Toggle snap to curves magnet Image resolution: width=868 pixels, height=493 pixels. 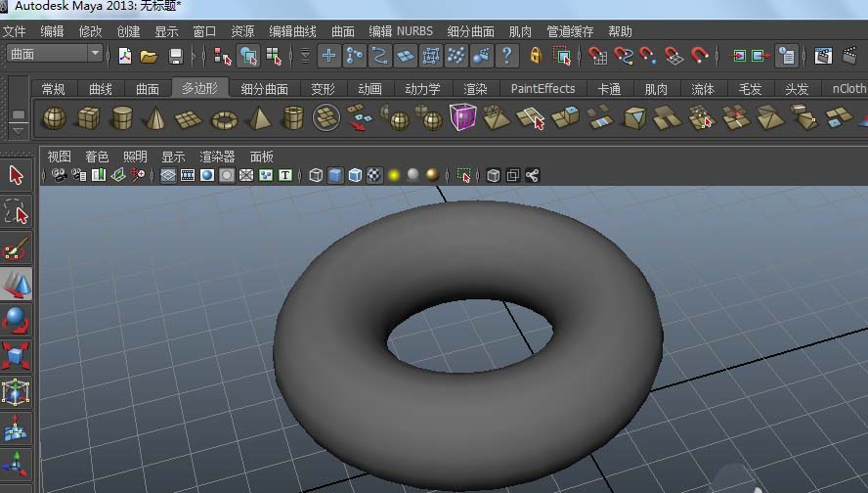tap(623, 56)
